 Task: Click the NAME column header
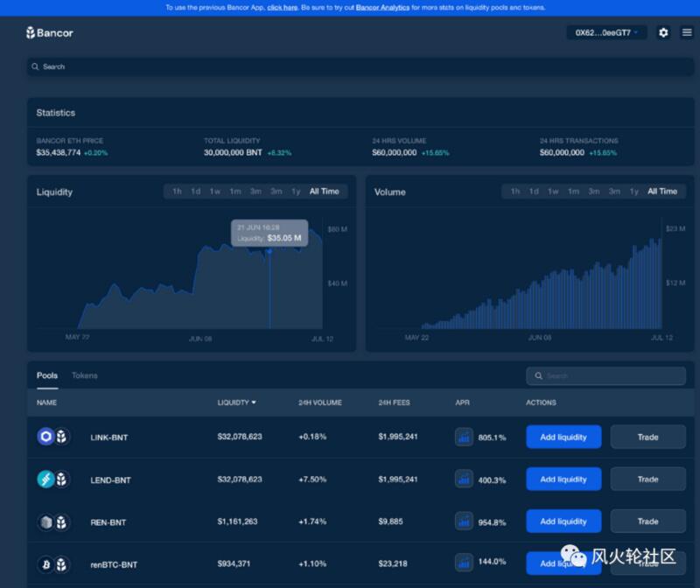(x=46, y=402)
